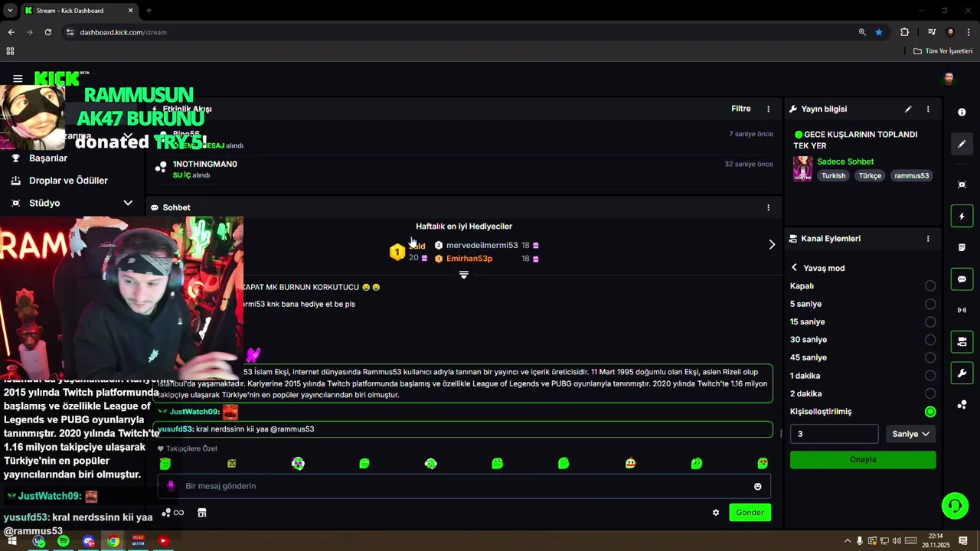Image resolution: width=980 pixels, height=551 pixels.
Task: Click the Bir mesaj gönderin message field
Action: tap(463, 487)
